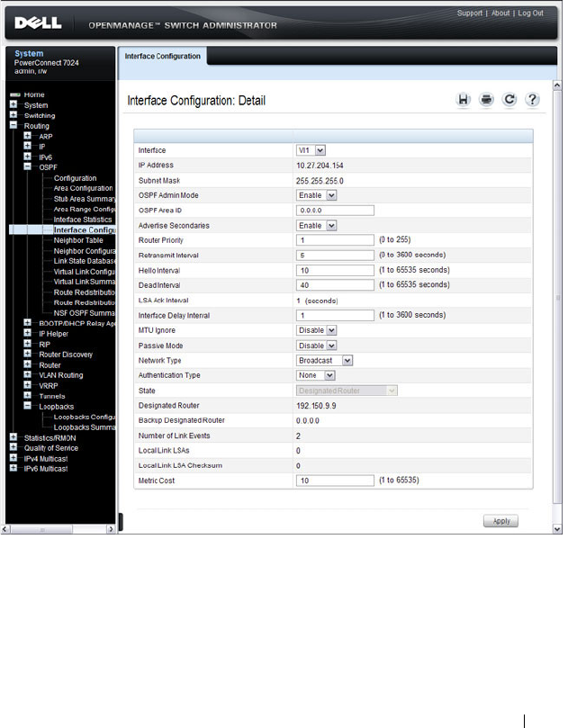Open the Authentication Type dropdown
Image resolution: width=577 pixels, height=728 pixels.
pyautogui.click(x=315, y=375)
